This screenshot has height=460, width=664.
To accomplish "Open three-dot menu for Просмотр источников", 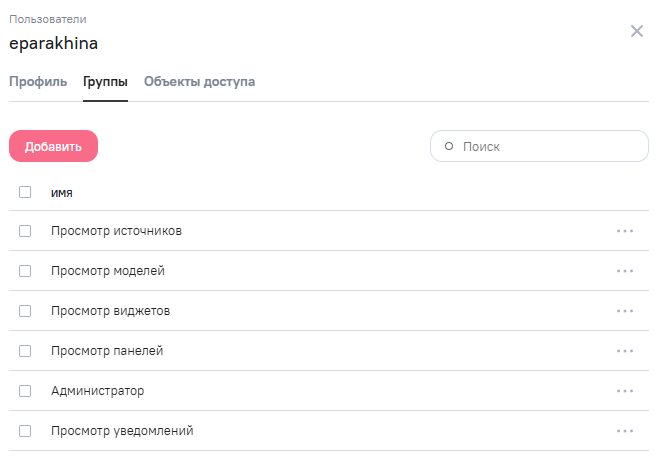I will point(625,231).
